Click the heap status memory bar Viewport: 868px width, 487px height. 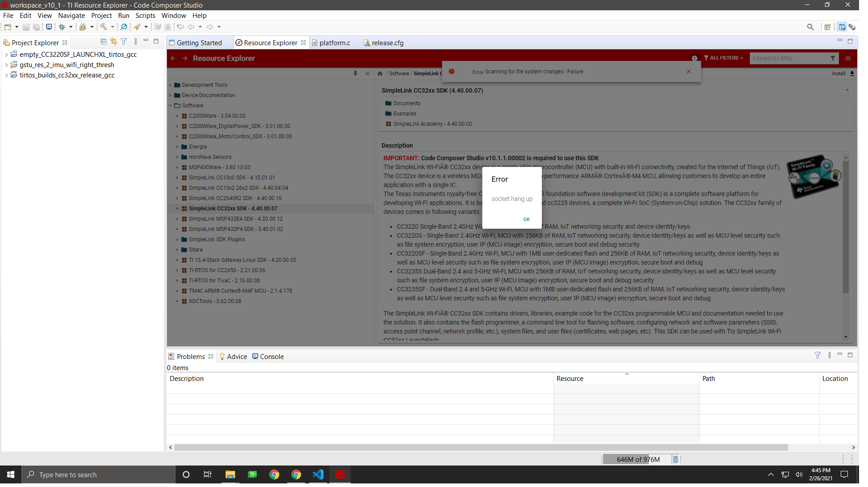[638, 460]
